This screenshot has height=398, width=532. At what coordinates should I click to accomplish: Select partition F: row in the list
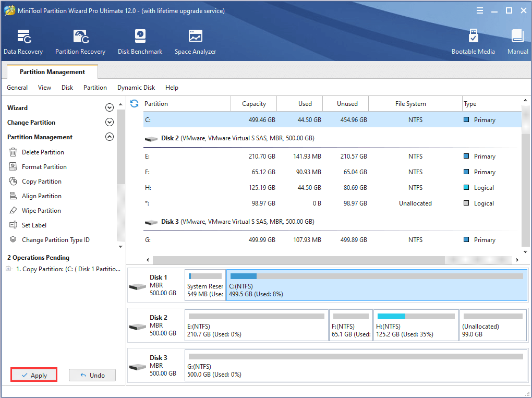pyautogui.click(x=332, y=172)
